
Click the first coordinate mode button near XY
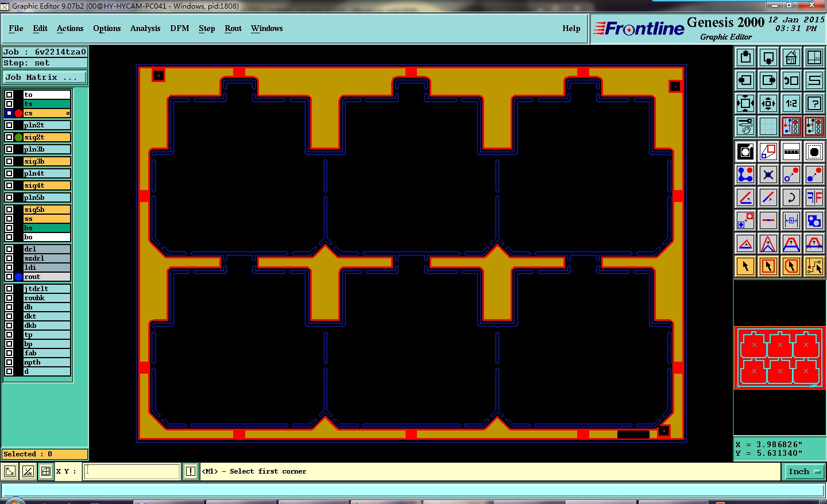coord(10,471)
